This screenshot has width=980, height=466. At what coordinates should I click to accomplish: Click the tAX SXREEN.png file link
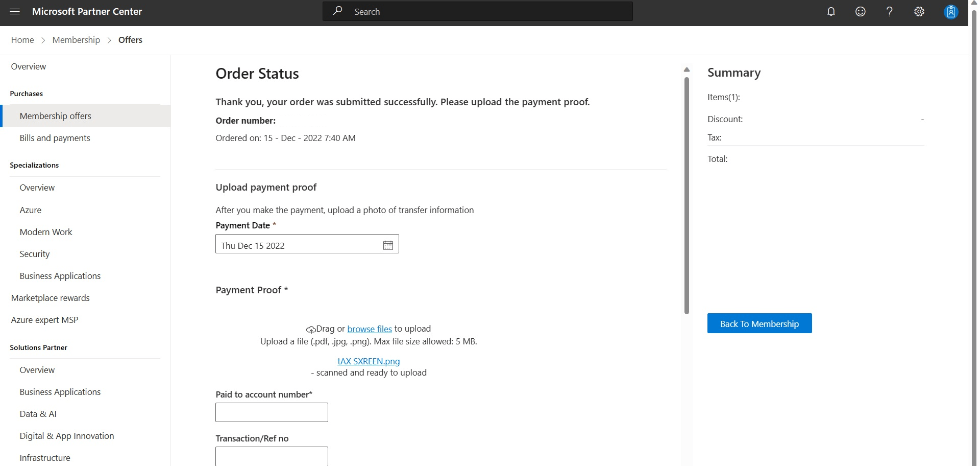point(369,361)
